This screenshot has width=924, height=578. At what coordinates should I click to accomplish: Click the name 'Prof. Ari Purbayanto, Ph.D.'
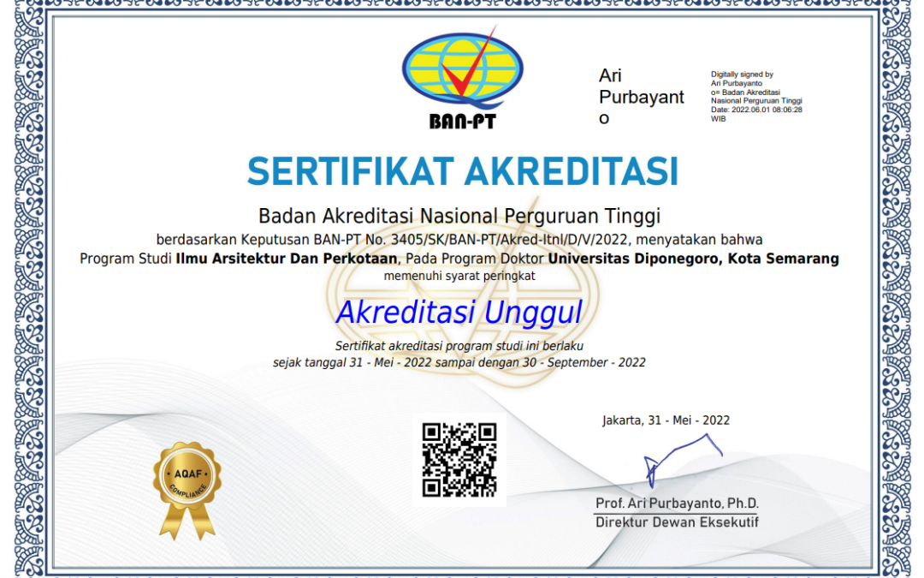(x=677, y=503)
